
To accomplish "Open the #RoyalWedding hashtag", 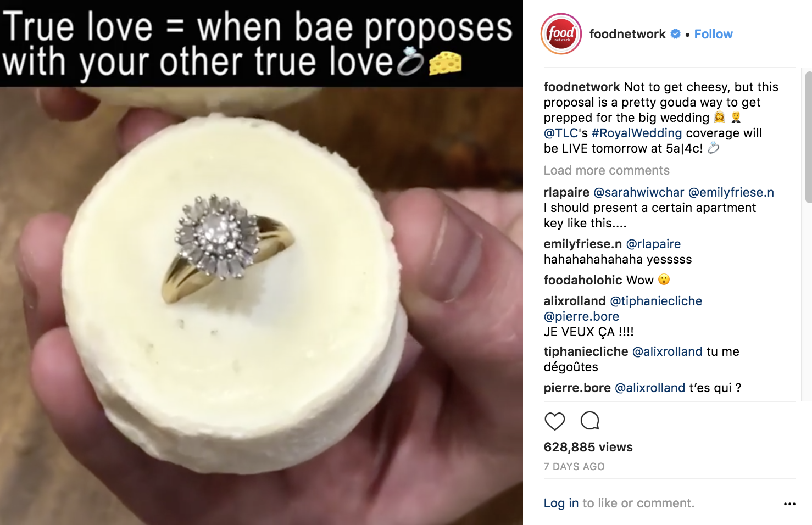I will [637, 133].
